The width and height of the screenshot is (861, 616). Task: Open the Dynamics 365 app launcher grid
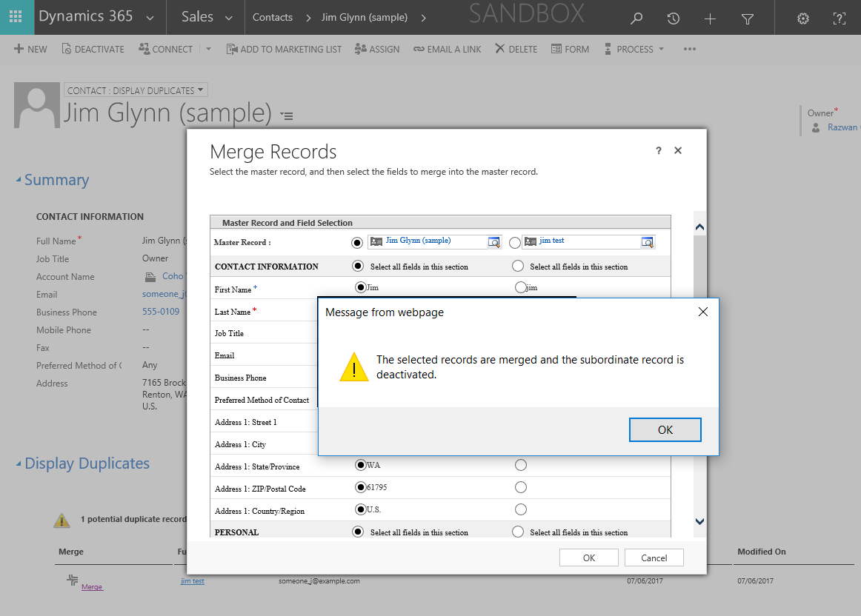click(16, 17)
